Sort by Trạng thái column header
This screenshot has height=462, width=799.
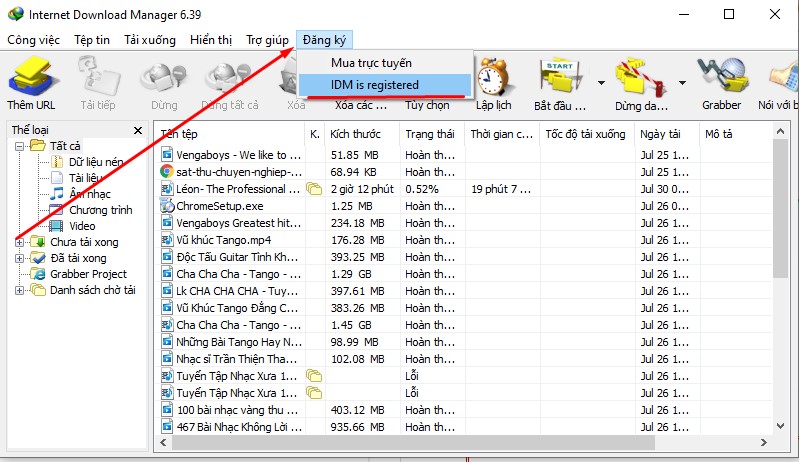click(x=432, y=134)
